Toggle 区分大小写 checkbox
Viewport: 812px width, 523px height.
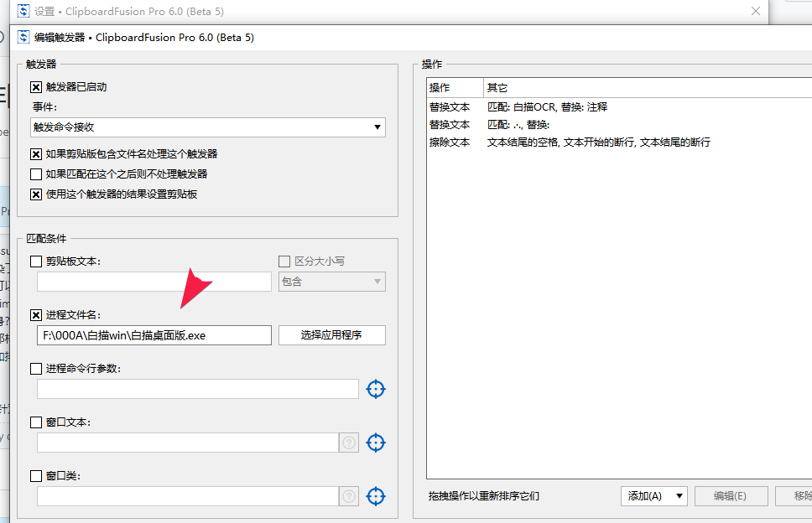click(284, 261)
